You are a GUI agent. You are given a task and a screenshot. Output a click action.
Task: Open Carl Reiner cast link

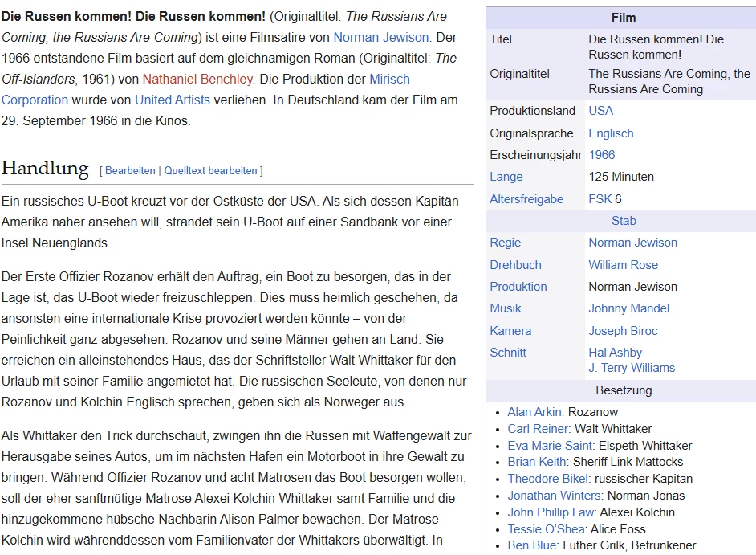click(x=538, y=429)
